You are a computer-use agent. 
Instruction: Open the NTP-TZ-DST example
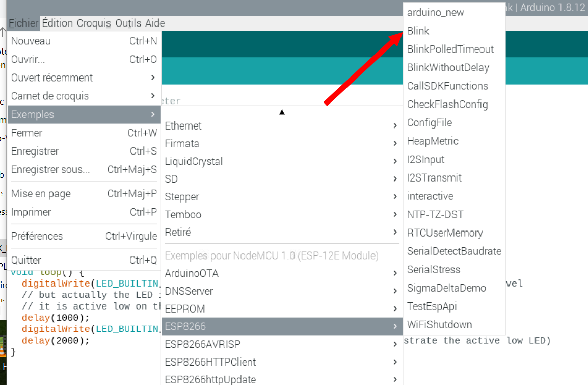point(454,215)
